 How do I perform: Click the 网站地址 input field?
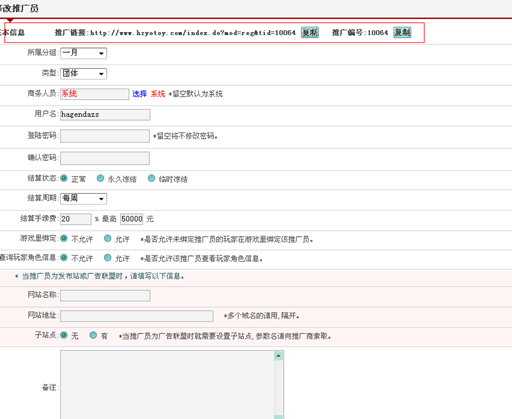click(137, 316)
